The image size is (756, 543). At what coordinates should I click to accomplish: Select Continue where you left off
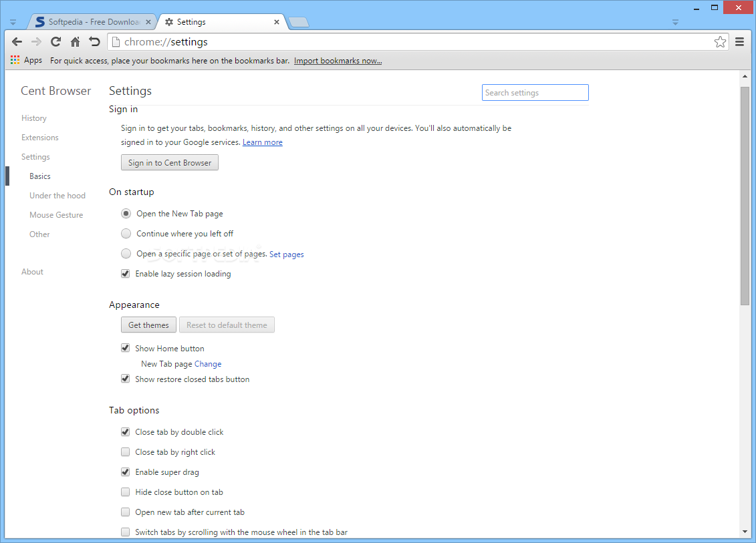point(126,233)
